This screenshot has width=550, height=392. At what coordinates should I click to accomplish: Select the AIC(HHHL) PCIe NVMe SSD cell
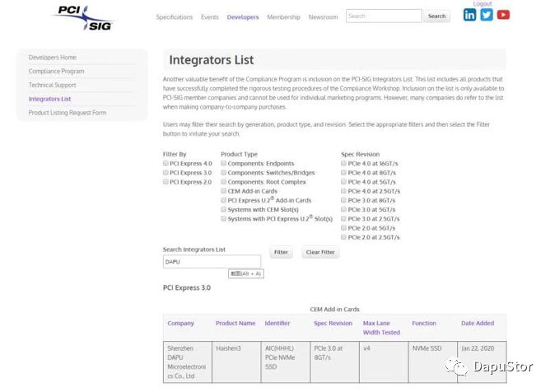pos(286,362)
